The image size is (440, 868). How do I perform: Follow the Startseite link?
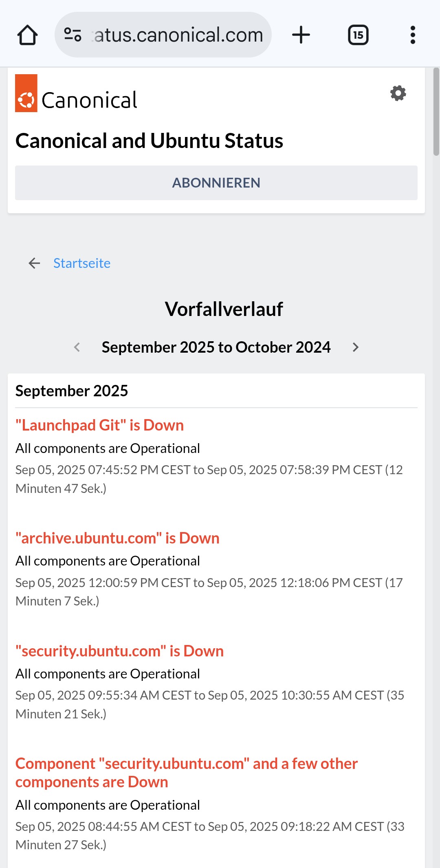[x=82, y=263]
